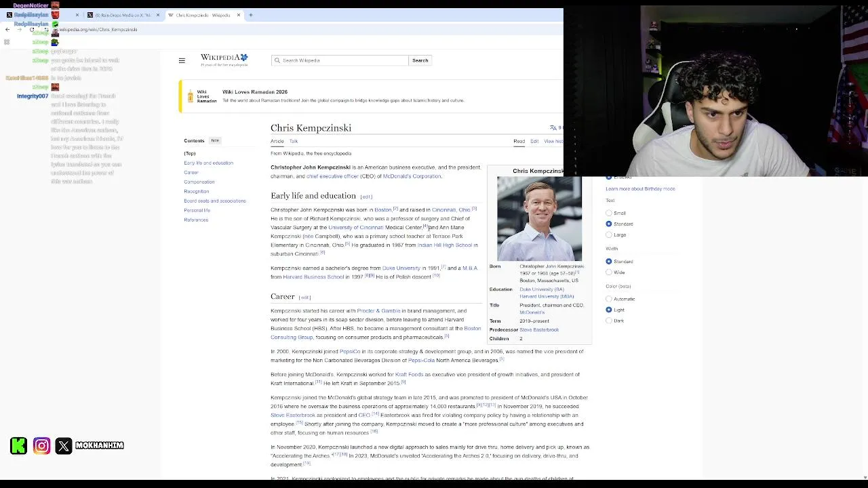
Task: Open the McDonald's Corporation link
Action: 412,176
